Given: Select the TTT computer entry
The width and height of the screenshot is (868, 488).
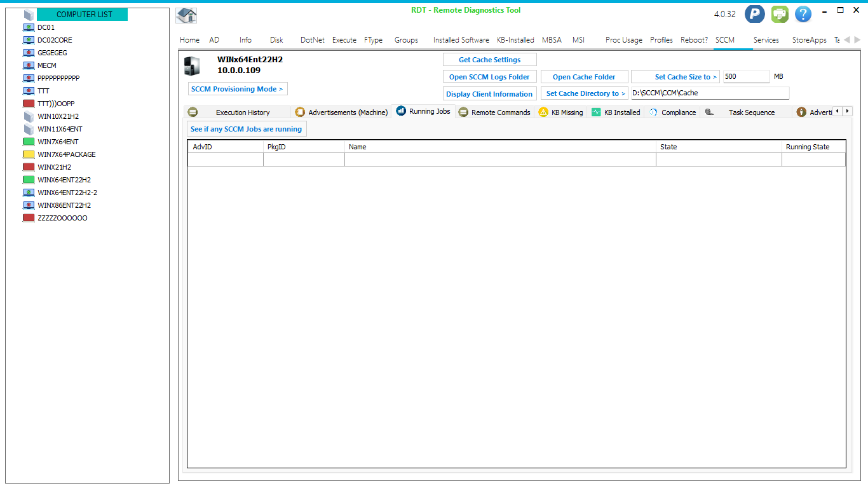Looking at the screenshot, I should click(x=43, y=91).
